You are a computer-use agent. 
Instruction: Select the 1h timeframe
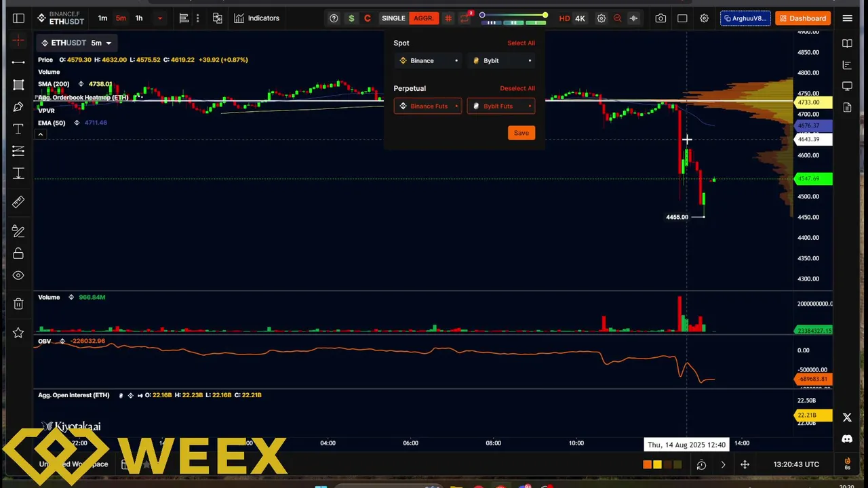tap(139, 18)
